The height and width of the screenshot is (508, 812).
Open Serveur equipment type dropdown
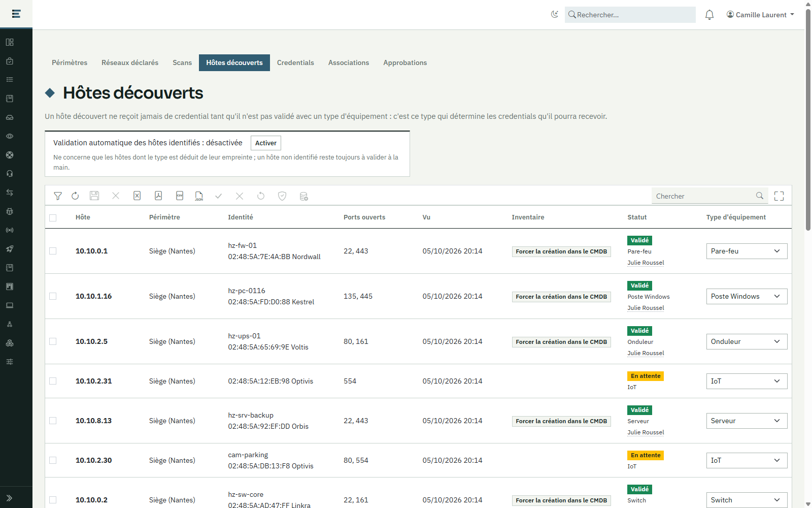tap(747, 421)
